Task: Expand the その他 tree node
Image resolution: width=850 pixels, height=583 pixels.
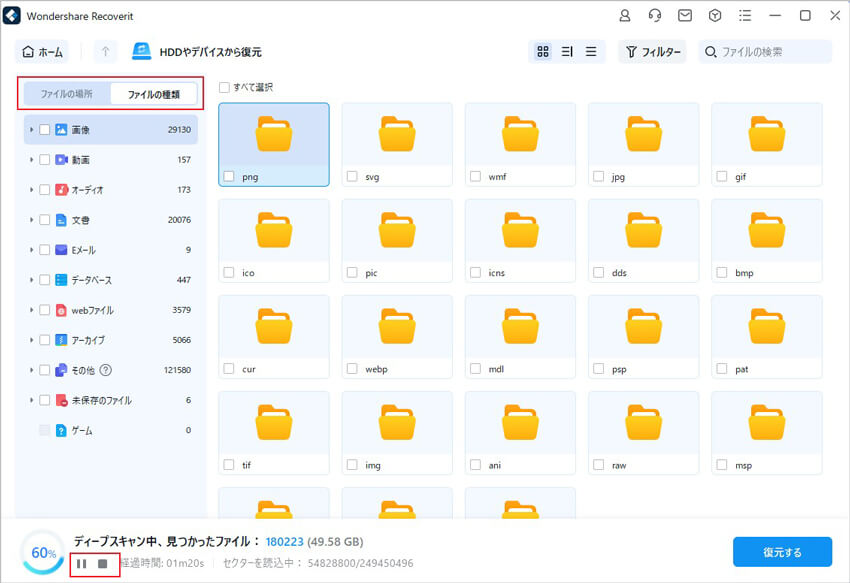Action: [31, 370]
